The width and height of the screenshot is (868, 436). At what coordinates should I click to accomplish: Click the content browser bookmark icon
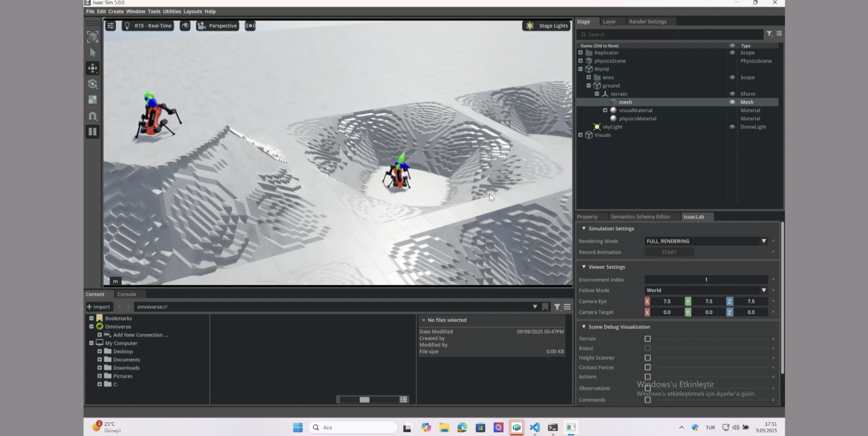point(545,307)
